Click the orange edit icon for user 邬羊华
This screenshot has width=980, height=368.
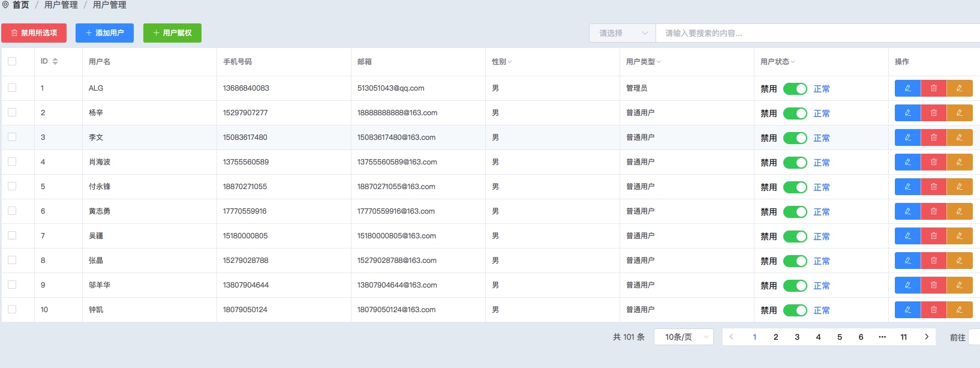[959, 285]
